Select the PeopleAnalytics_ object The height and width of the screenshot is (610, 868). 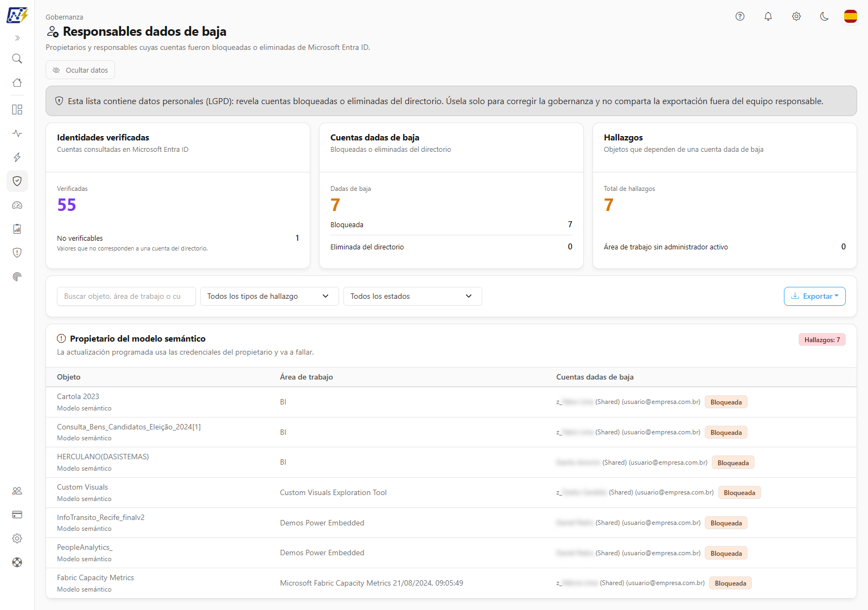85,548
